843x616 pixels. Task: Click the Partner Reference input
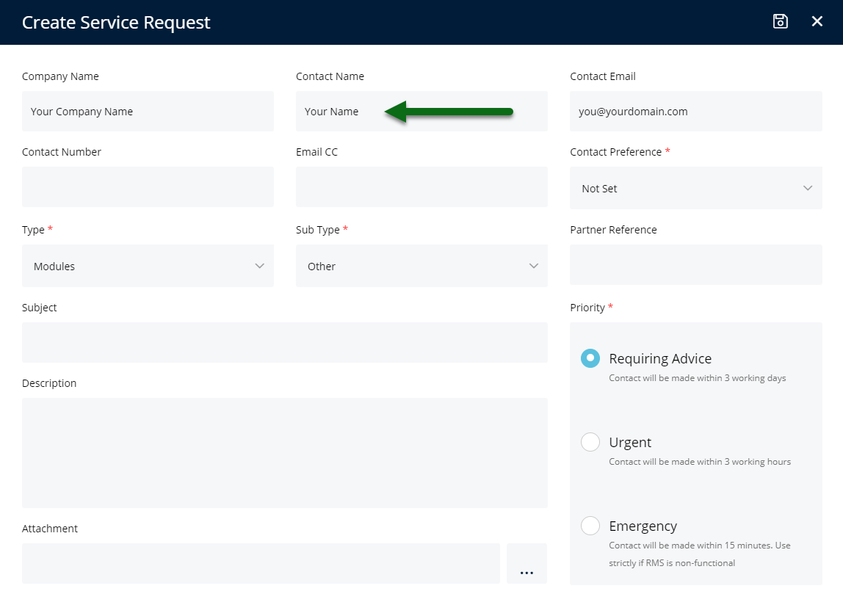click(695, 264)
